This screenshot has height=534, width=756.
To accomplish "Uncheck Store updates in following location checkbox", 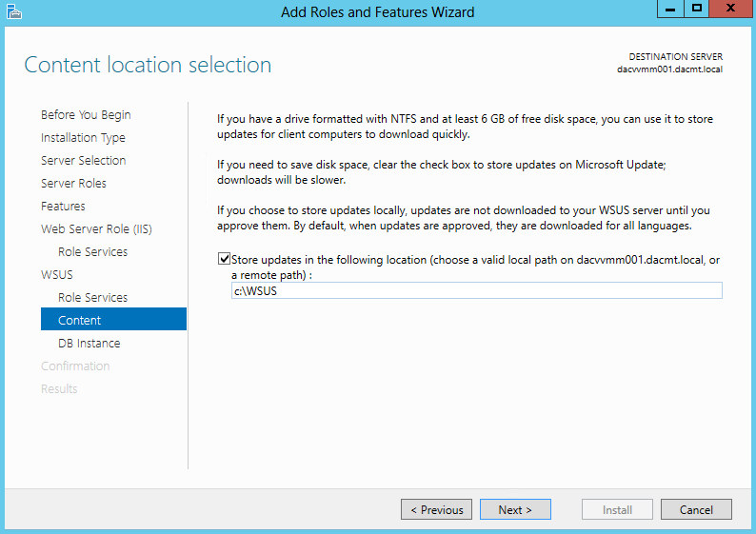I will point(224,259).
